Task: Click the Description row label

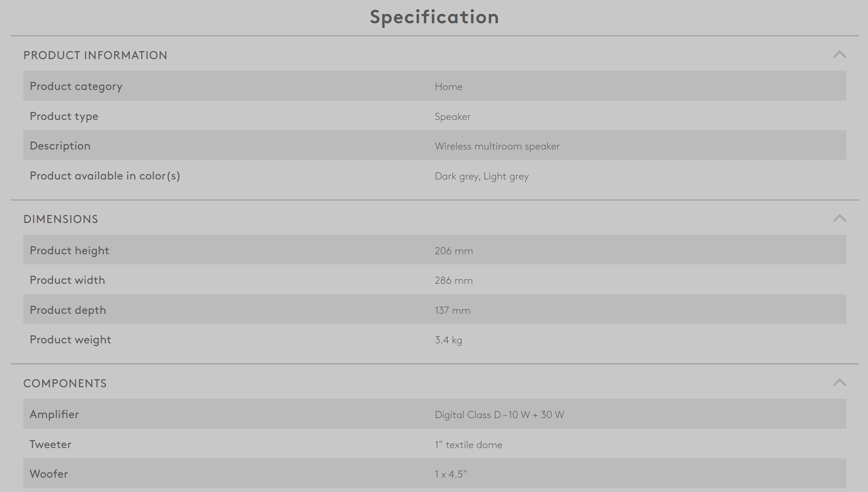Action: pos(60,146)
